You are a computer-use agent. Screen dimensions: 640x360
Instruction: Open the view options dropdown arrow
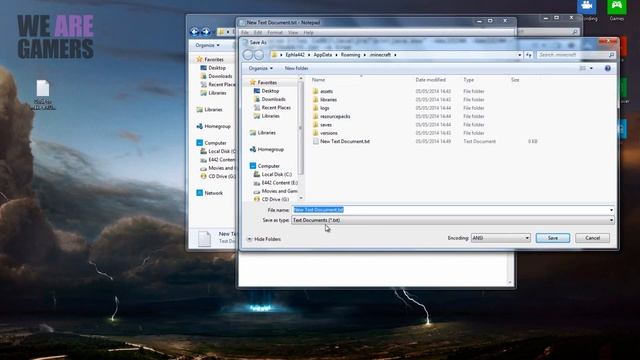point(591,68)
